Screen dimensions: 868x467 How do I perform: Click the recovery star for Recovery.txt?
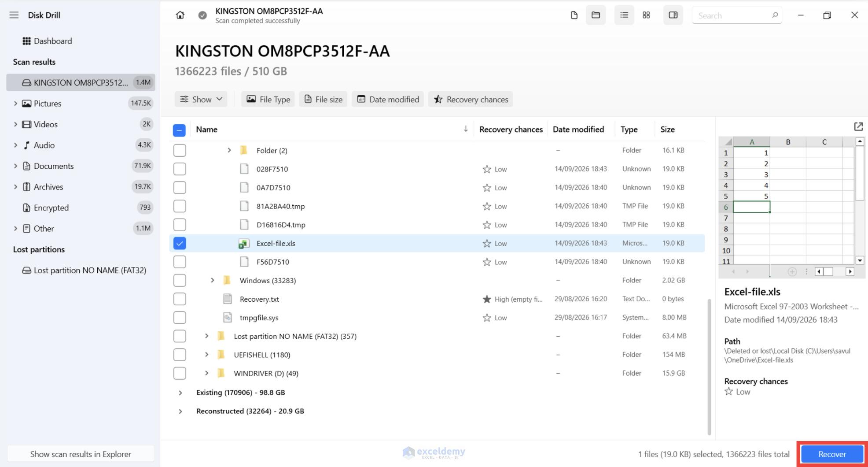pyautogui.click(x=486, y=299)
